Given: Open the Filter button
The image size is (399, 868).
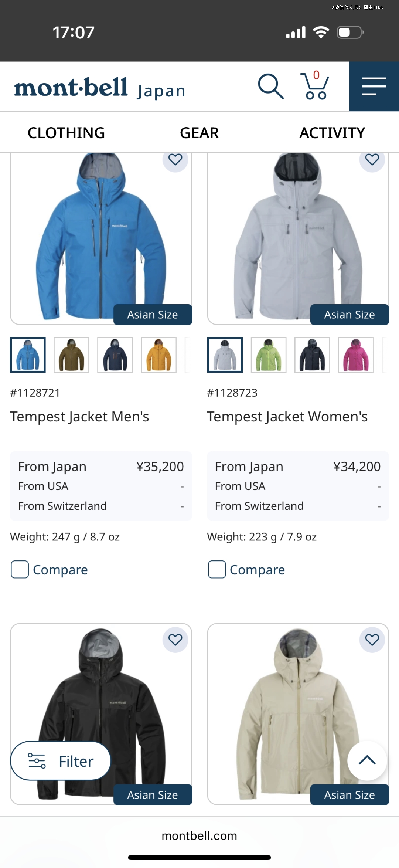Looking at the screenshot, I should pos(61,761).
